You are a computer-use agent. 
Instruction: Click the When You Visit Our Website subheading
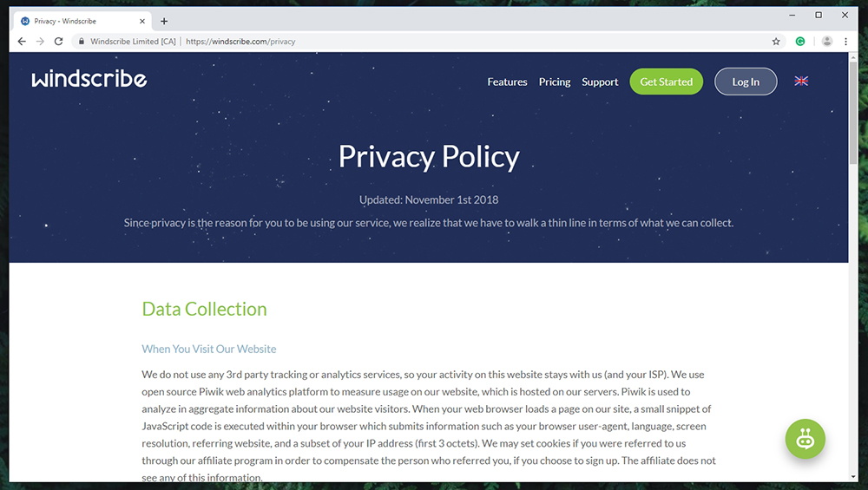[x=208, y=349]
